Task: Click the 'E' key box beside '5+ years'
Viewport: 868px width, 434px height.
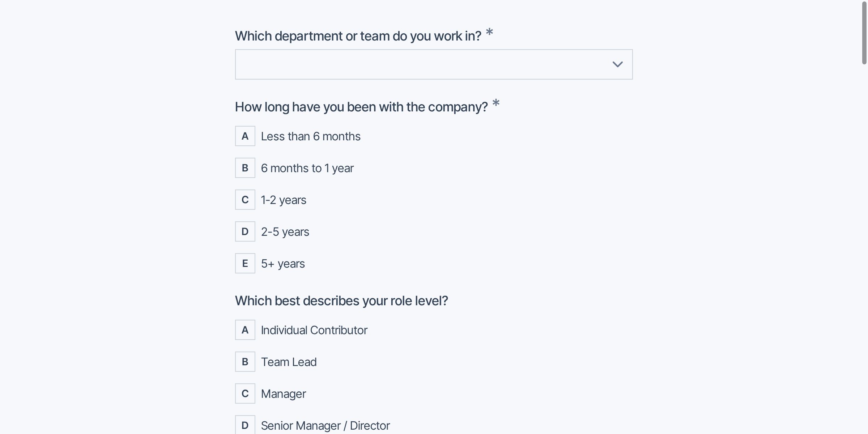Action: click(x=245, y=263)
